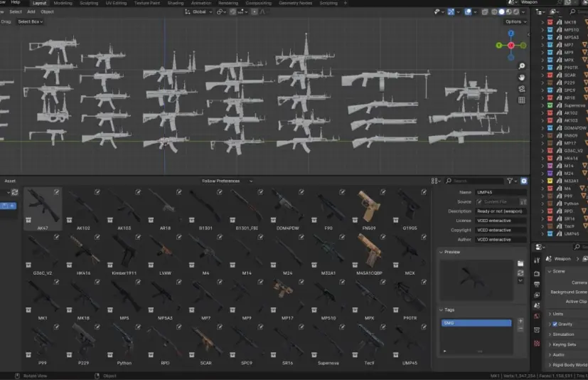Expand the SCAR collection in outliner

tap(542, 75)
